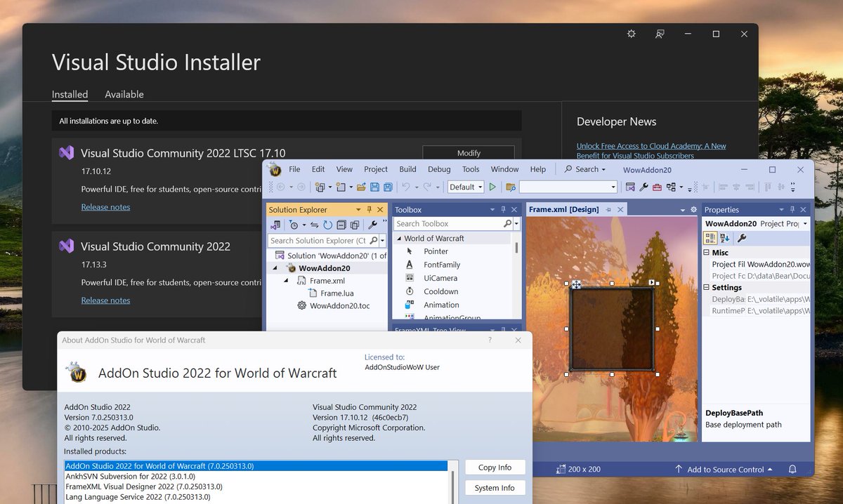Click the Save single-disk icon in toolbar
Screen dimensions: 843x504
pos(374,187)
